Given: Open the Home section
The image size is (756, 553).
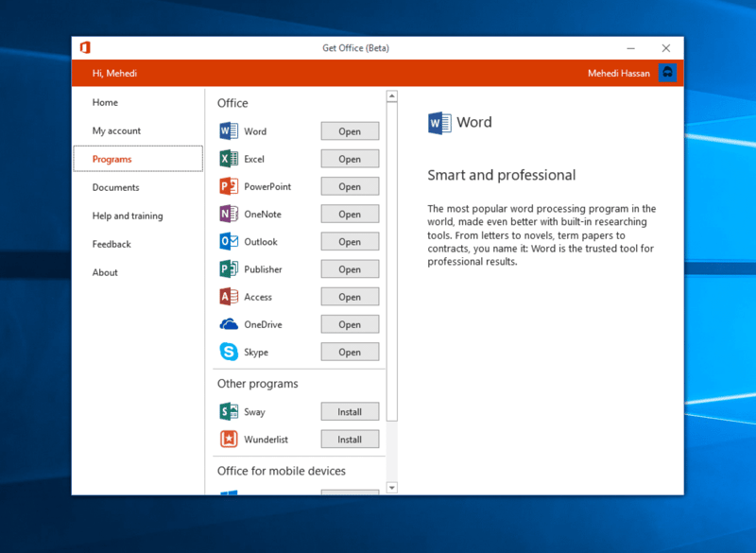Looking at the screenshot, I should pos(107,102).
